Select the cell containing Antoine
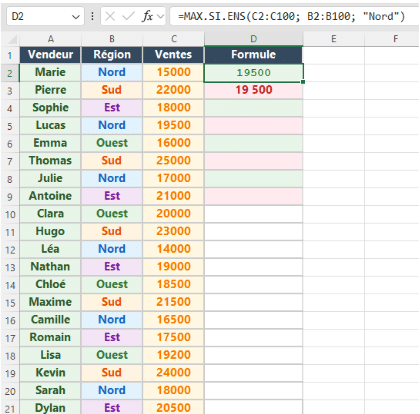The width and height of the screenshot is (420, 414). coord(50,196)
